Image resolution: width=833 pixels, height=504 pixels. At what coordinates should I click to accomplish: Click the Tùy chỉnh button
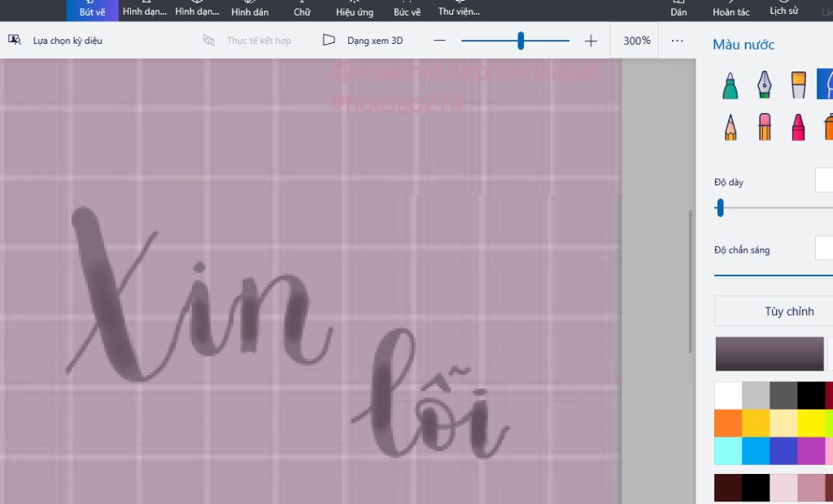tap(774, 311)
